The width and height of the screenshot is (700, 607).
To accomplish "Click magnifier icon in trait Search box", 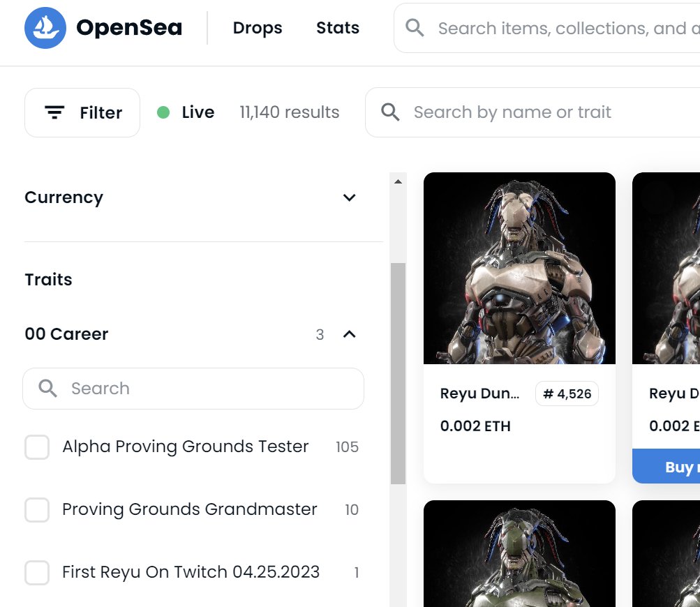I will pyautogui.click(x=47, y=389).
